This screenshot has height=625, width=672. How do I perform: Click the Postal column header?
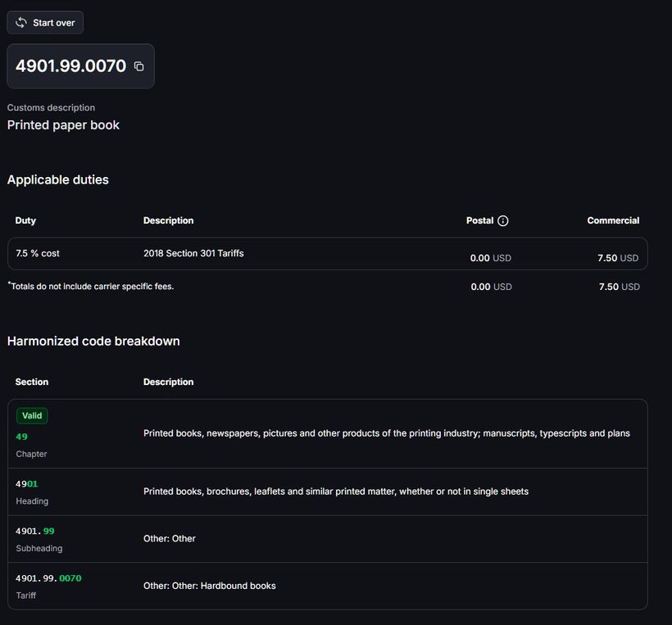[479, 220]
